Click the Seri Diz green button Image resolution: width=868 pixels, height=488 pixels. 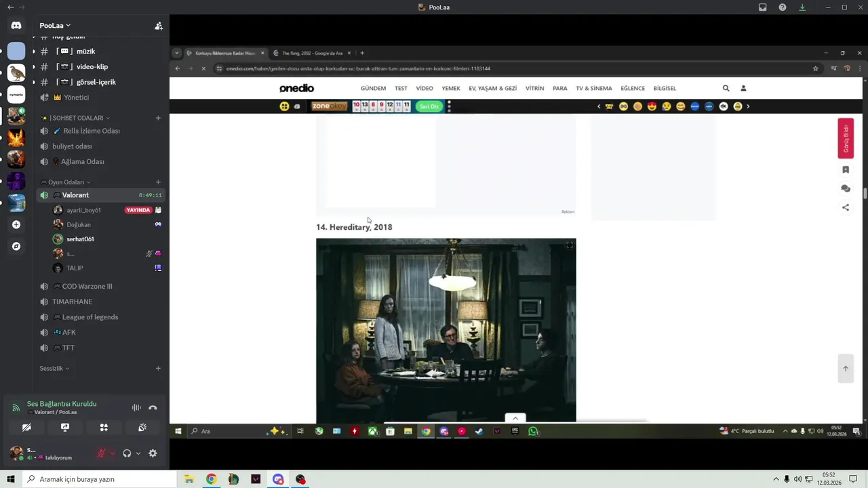pyautogui.click(x=429, y=106)
